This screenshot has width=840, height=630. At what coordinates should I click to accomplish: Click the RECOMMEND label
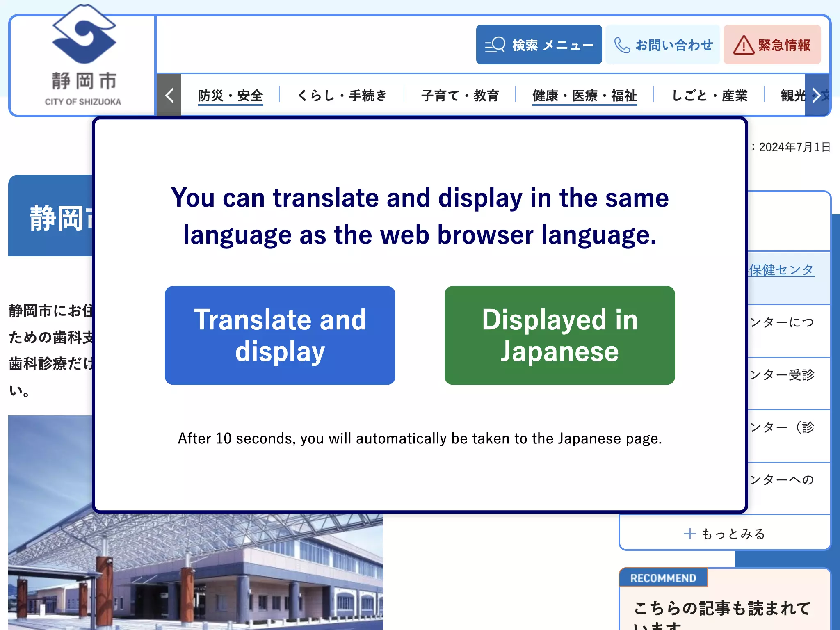pos(663,578)
